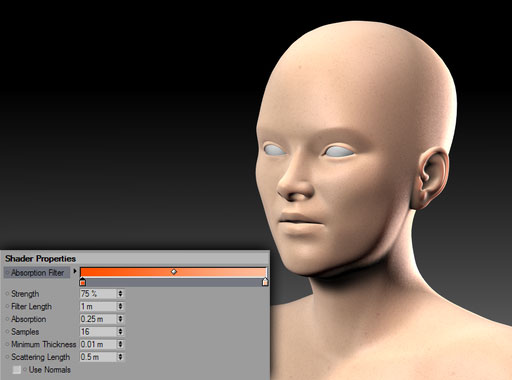512x380 pixels.
Task: Toggle the animation dot beside Minimum Thickness
Action: (x=7, y=344)
